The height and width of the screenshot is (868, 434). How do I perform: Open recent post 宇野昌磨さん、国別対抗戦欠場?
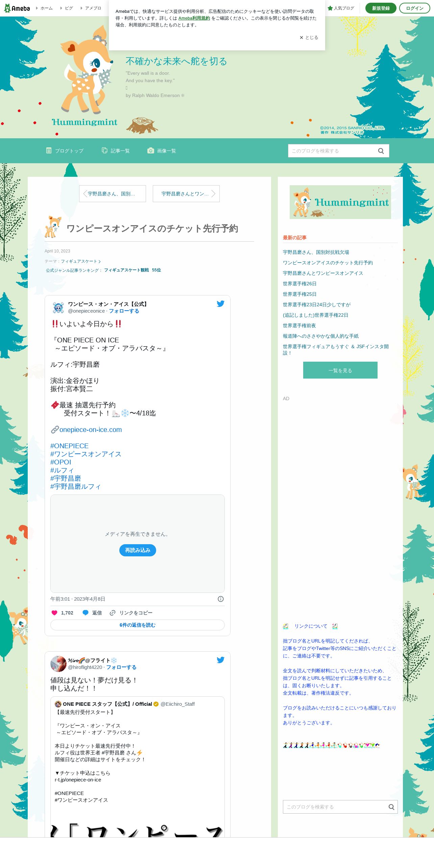(316, 252)
